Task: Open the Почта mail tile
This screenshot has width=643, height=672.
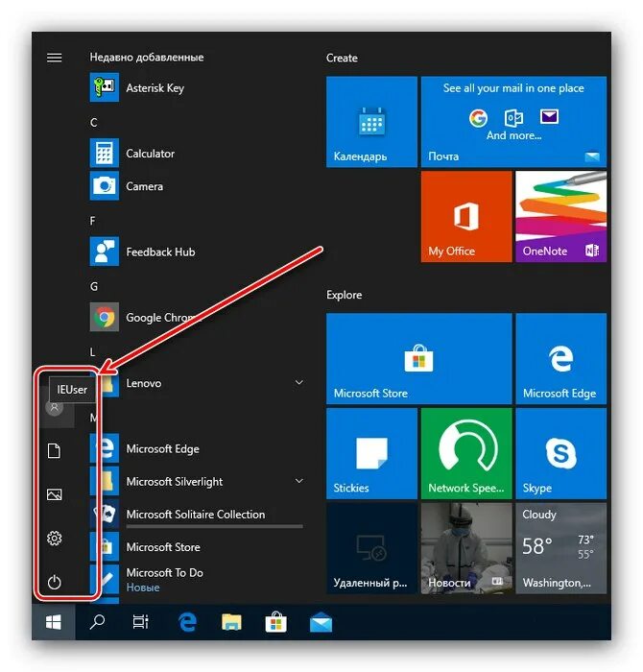Action: click(513, 122)
